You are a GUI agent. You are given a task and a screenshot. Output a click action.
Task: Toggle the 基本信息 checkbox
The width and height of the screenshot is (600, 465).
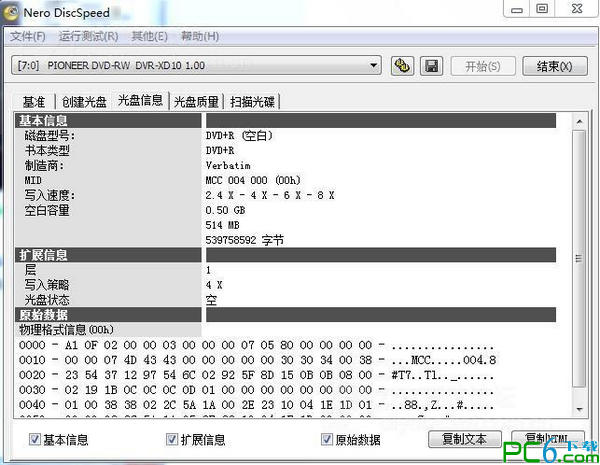[35, 439]
